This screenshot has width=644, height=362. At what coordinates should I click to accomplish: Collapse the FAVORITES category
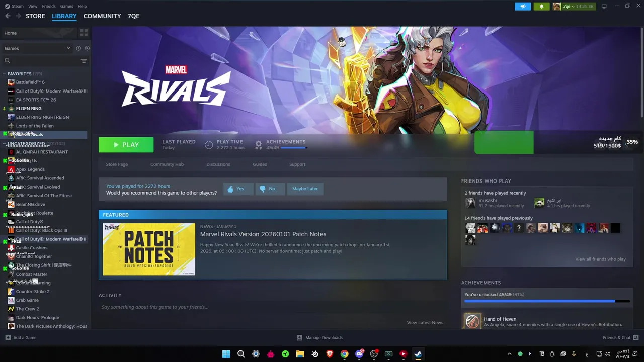pos(5,74)
